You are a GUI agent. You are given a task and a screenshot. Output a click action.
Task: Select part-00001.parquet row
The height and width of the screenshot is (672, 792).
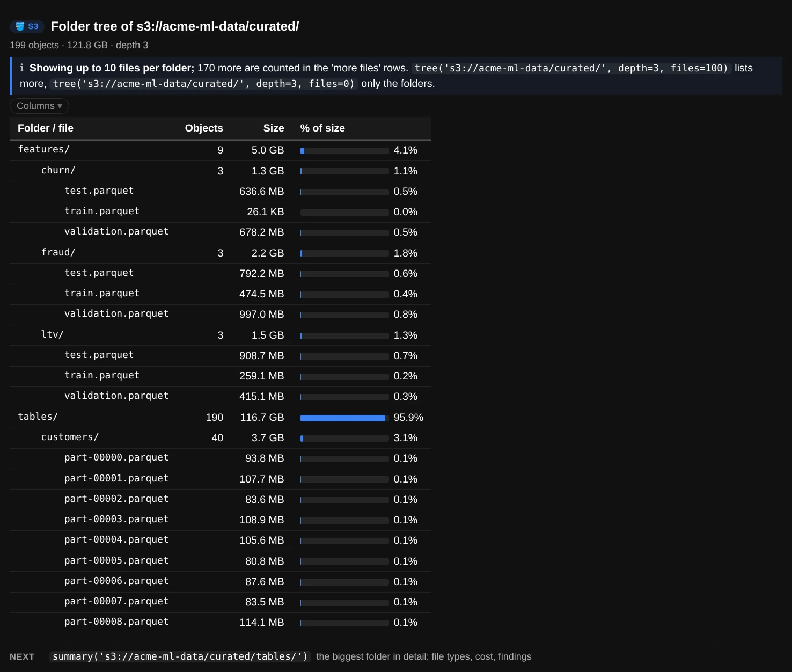coord(221,479)
